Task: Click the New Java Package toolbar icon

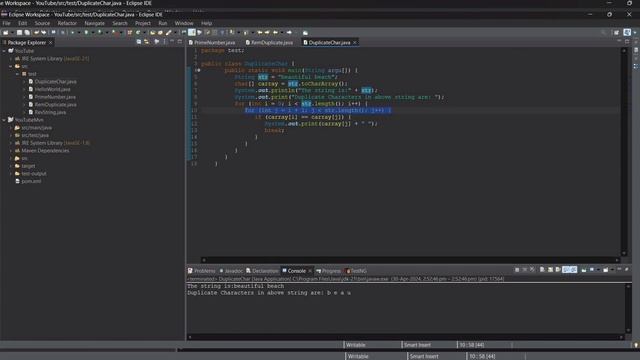Action: click(x=130, y=32)
